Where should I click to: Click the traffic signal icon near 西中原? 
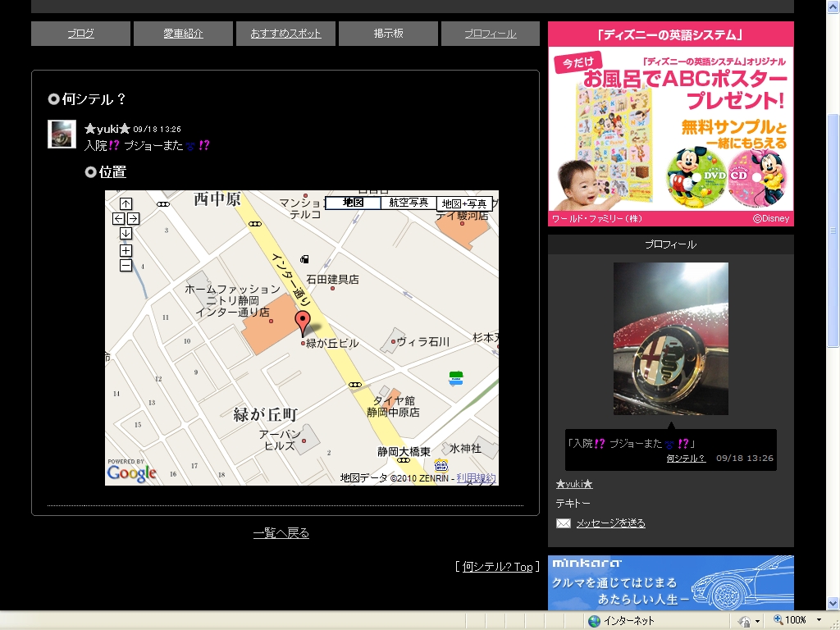(x=163, y=204)
